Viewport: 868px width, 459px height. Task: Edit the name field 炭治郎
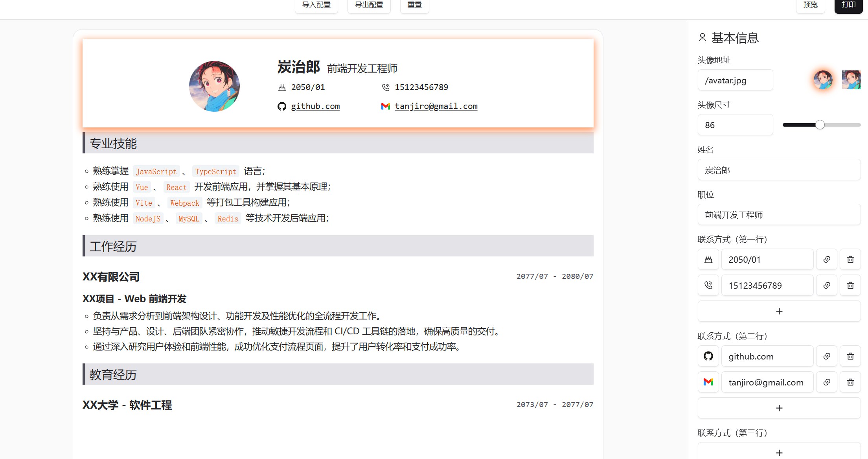[779, 170]
